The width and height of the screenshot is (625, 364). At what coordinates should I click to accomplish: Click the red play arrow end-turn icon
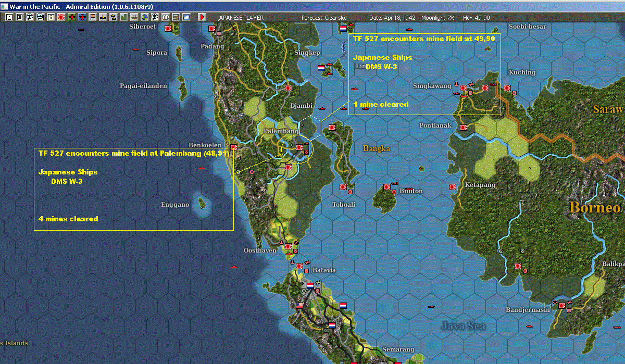pos(202,17)
